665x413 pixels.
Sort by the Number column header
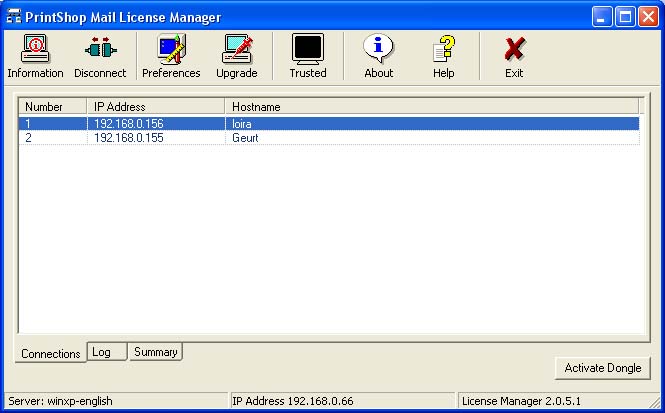(x=53, y=106)
